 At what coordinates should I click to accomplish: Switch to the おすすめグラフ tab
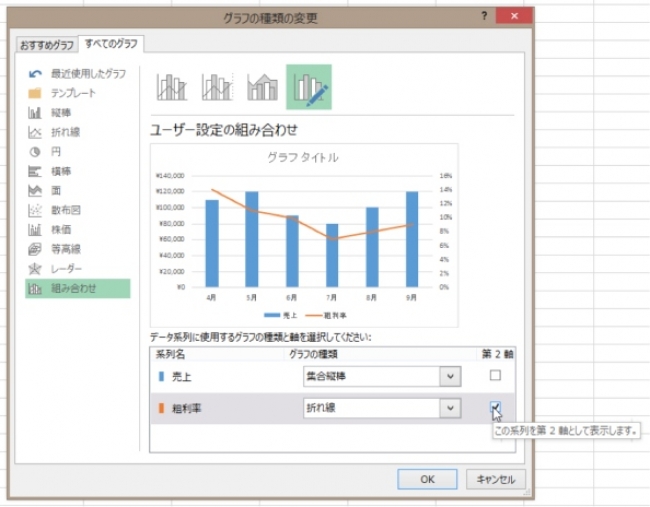(x=46, y=44)
